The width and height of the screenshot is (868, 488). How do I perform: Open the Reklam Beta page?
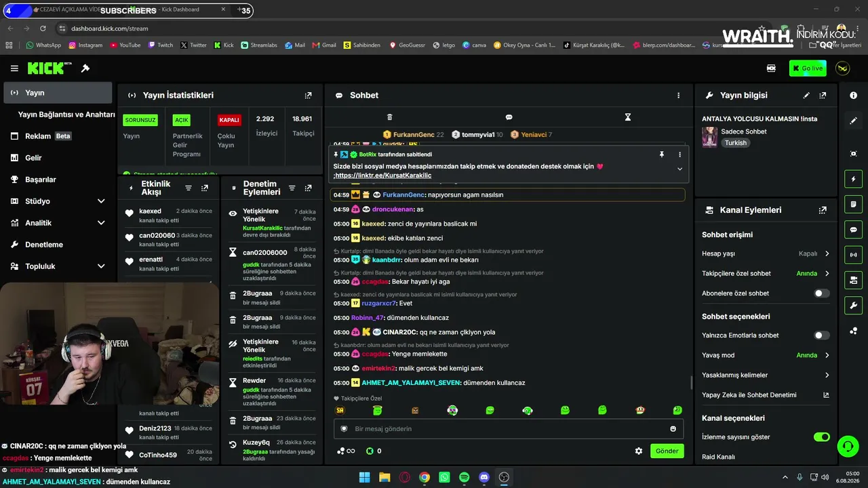coord(58,136)
